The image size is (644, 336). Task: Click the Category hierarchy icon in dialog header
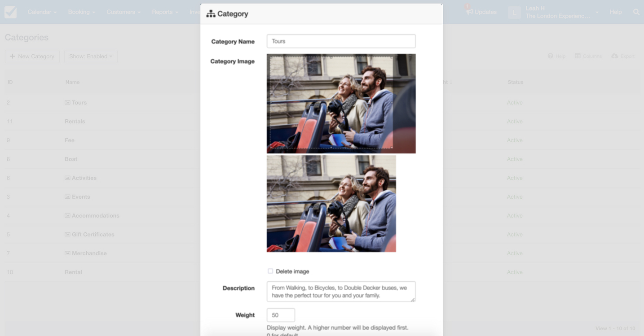[211, 14]
